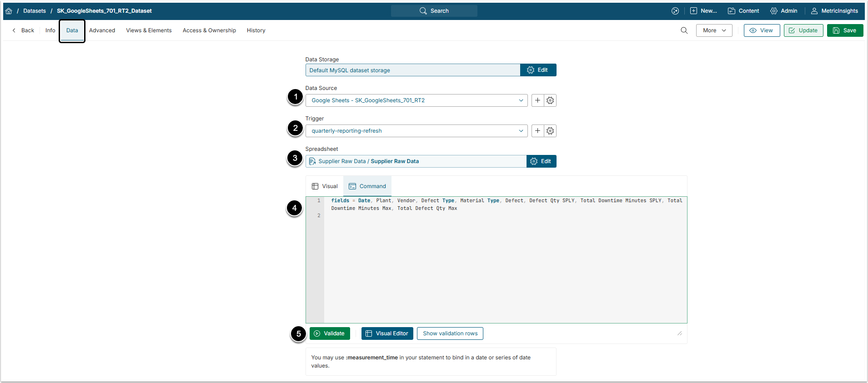868x383 pixels.
Task: Go Back to the dataset list
Action: tap(23, 30)
